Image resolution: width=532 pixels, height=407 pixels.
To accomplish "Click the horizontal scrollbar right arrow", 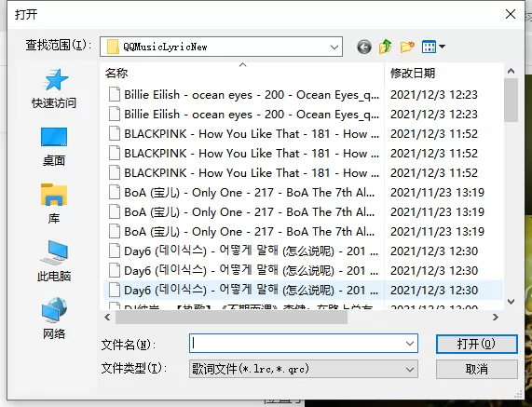I will [496, 317].
